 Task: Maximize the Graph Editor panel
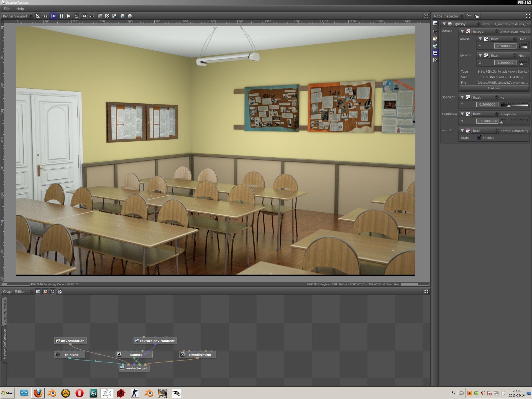click(x=426, y=291)
